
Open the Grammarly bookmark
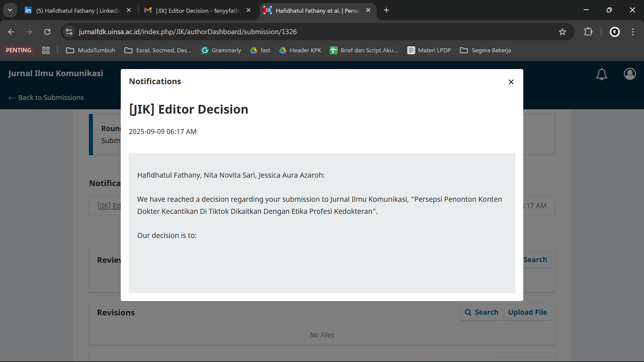[x=221, y=50]
